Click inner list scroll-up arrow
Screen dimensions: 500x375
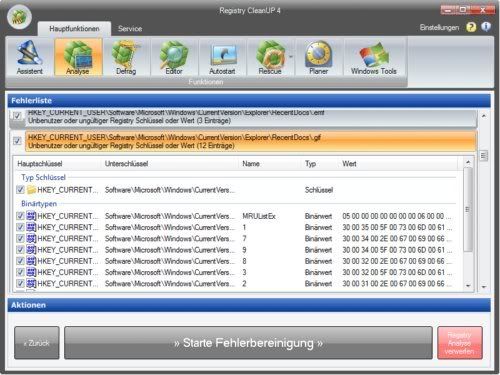coord(468,162)
